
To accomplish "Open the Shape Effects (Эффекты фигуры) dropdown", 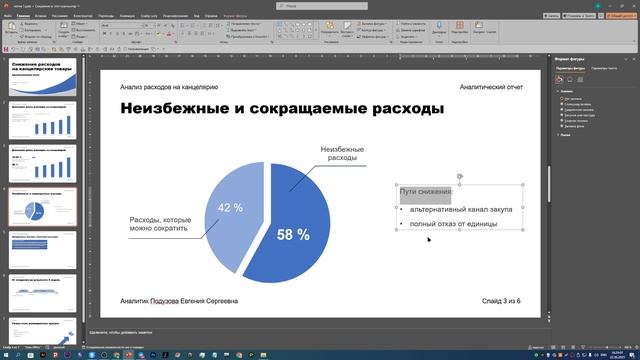I will pyautogui.click(x=372, y=36).
